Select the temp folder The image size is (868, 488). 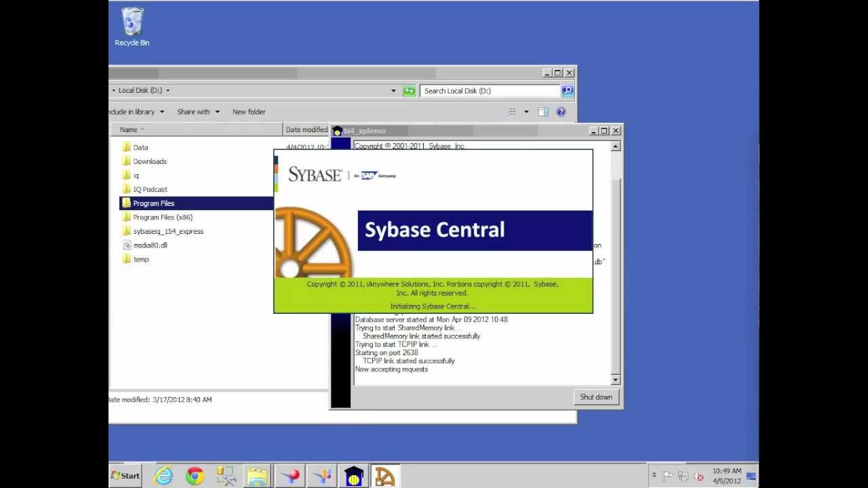pyautogui.click(x=141, y=259)
